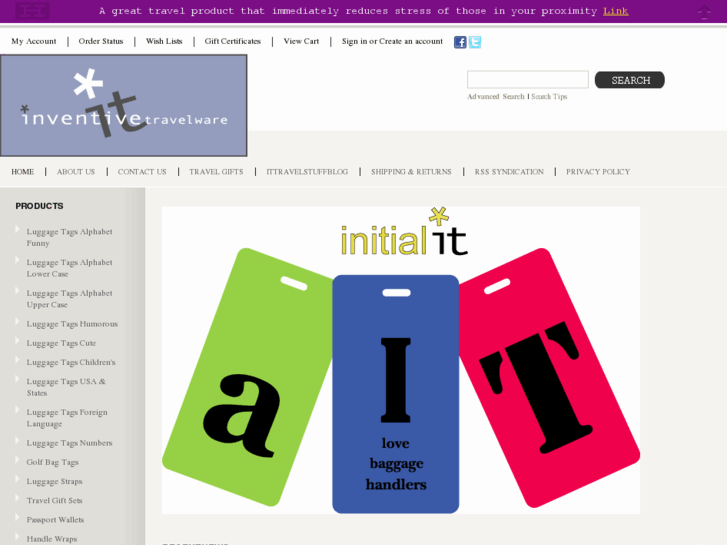The height and width of the screenshot is (545, 727).
Task: Open PRIVACY POLICY page
Action: (x=598, y=172)
